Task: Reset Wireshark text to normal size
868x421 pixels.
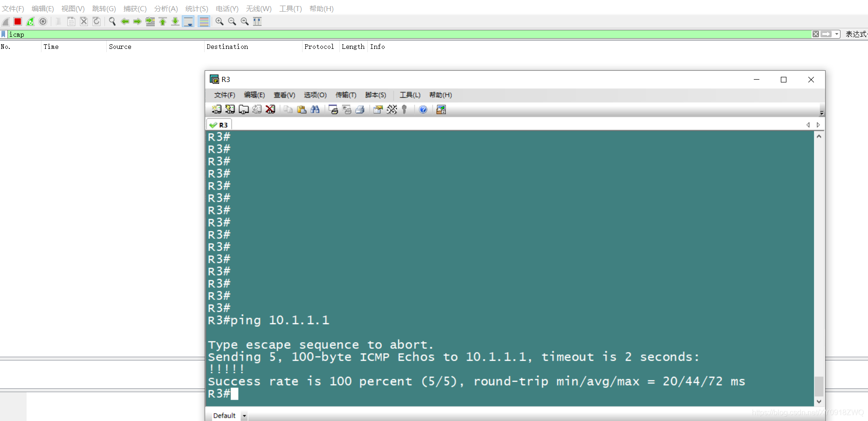Action: (245, 21)
